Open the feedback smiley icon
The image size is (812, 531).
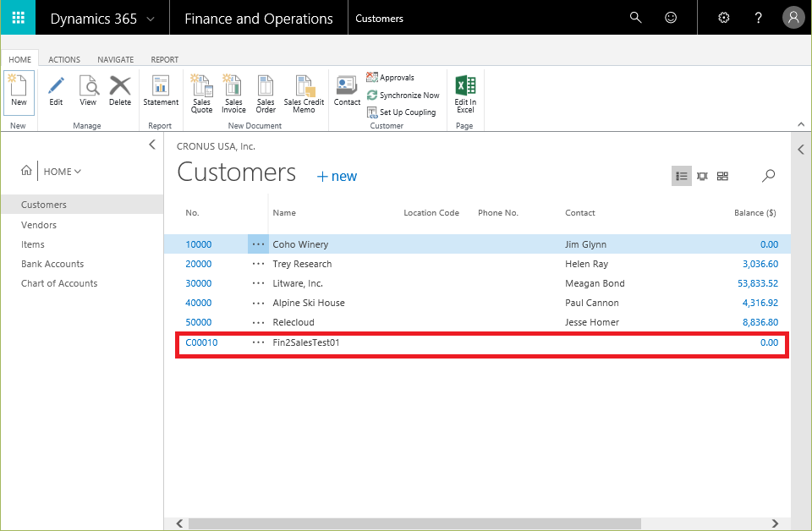(x=671, y=18)
